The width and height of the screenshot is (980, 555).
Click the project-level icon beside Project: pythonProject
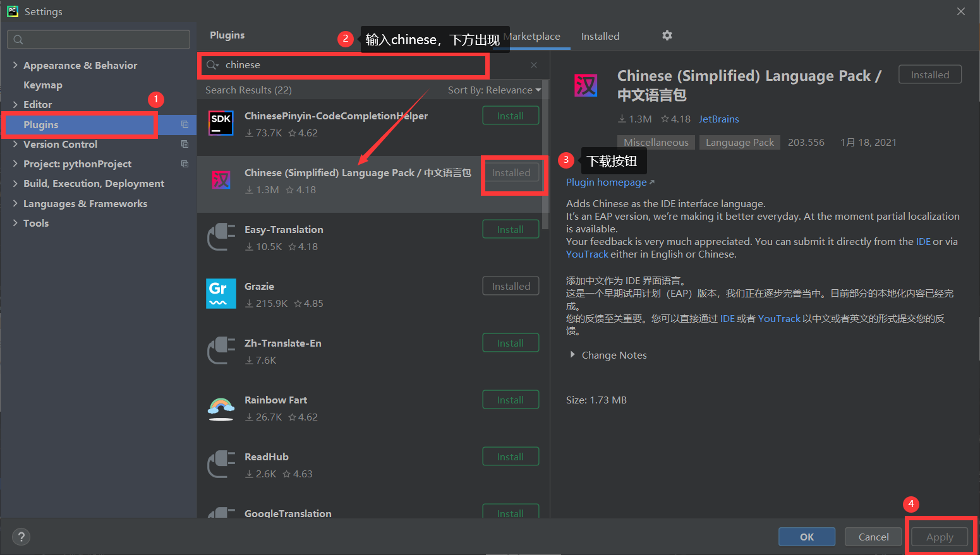(x=185, y=164)
